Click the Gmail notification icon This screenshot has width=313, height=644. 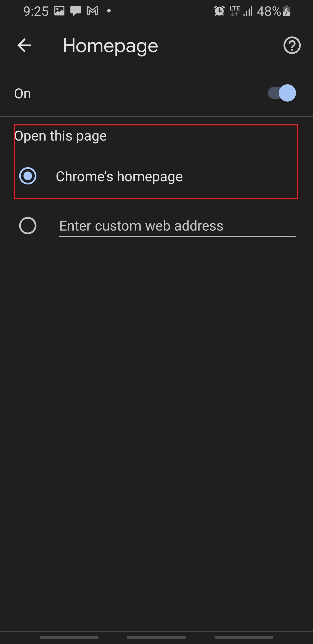(92, 11)
